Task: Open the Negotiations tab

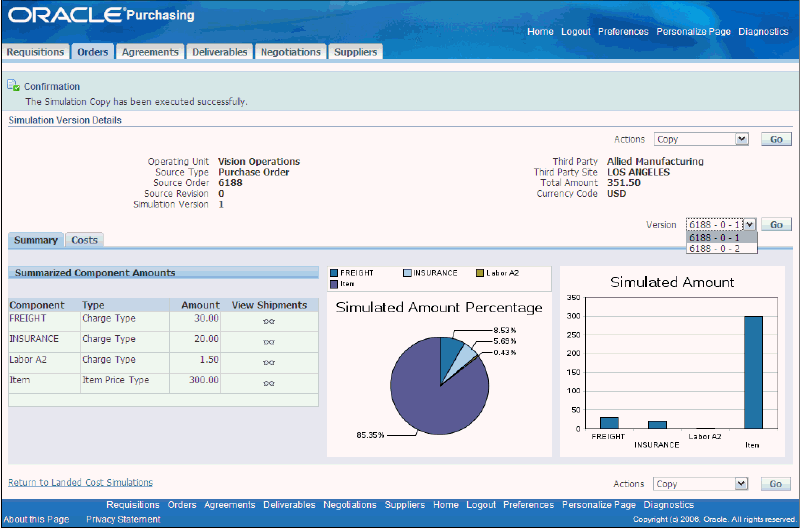Action: 290,52
